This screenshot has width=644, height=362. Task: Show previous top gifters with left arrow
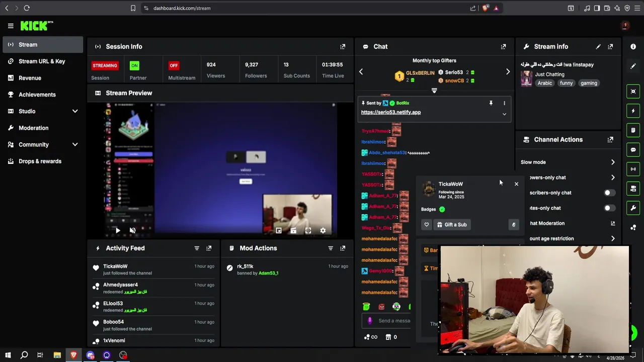point(361,72)
